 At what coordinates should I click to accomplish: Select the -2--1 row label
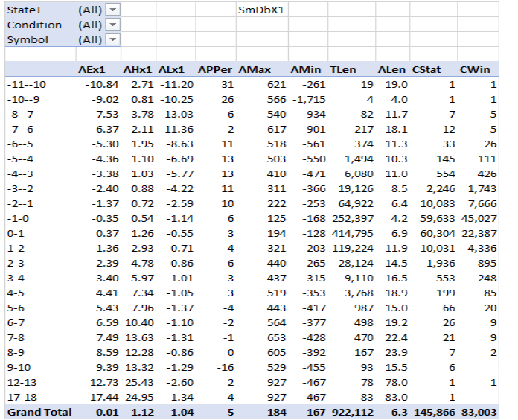point(20,204)
